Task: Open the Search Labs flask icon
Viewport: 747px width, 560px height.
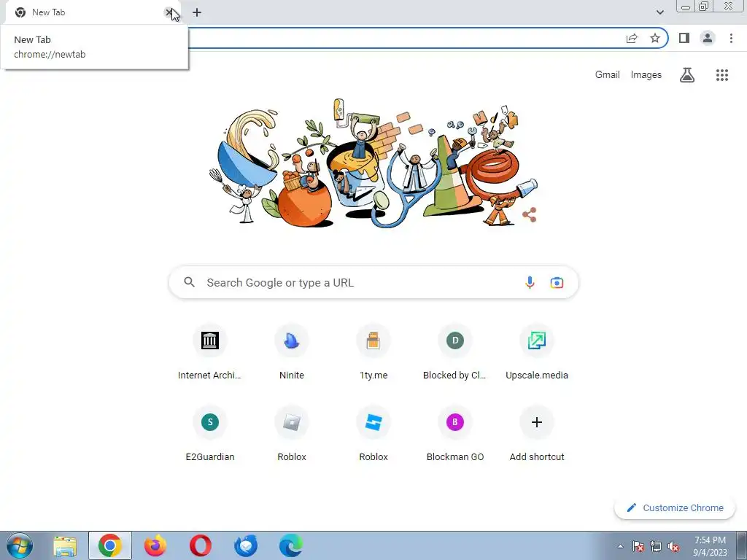Action: pos(686,75)
